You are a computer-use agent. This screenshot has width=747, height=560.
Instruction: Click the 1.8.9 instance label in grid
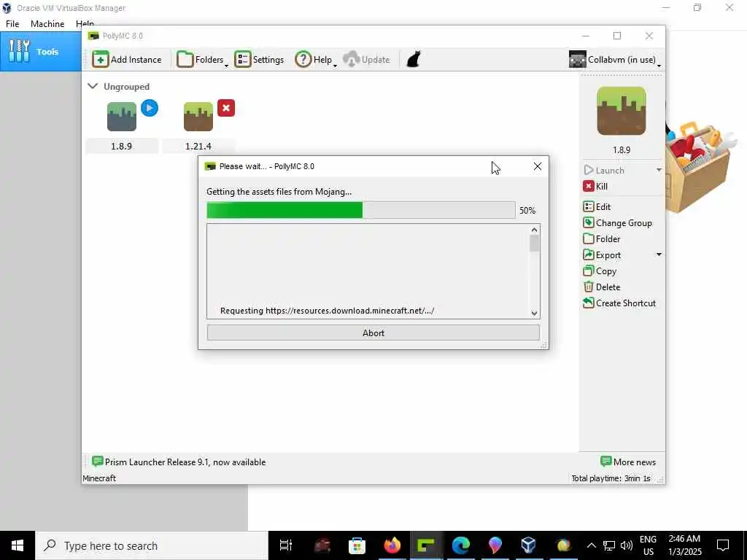(x=122, y=146)
